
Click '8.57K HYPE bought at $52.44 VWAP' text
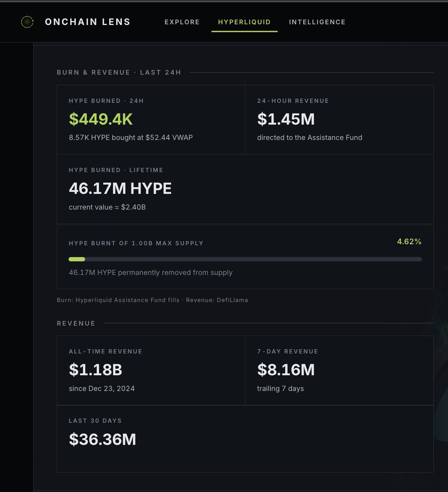(131, 138)
